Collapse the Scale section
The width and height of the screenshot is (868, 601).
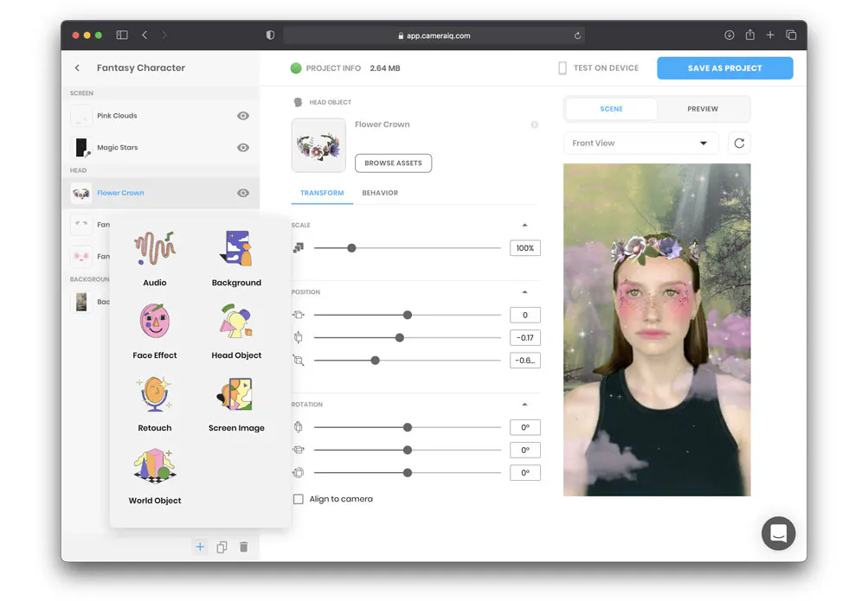click(x=524, y=225)
